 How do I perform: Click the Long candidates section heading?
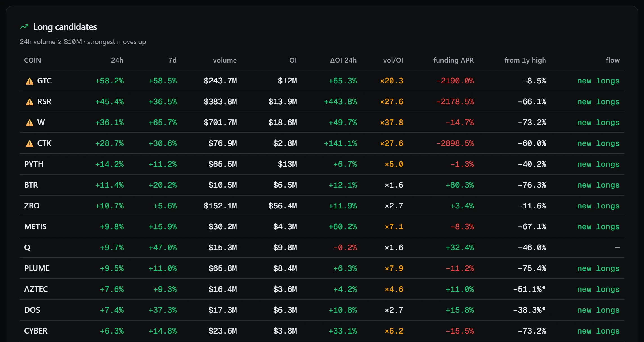(x=65, y=27)
